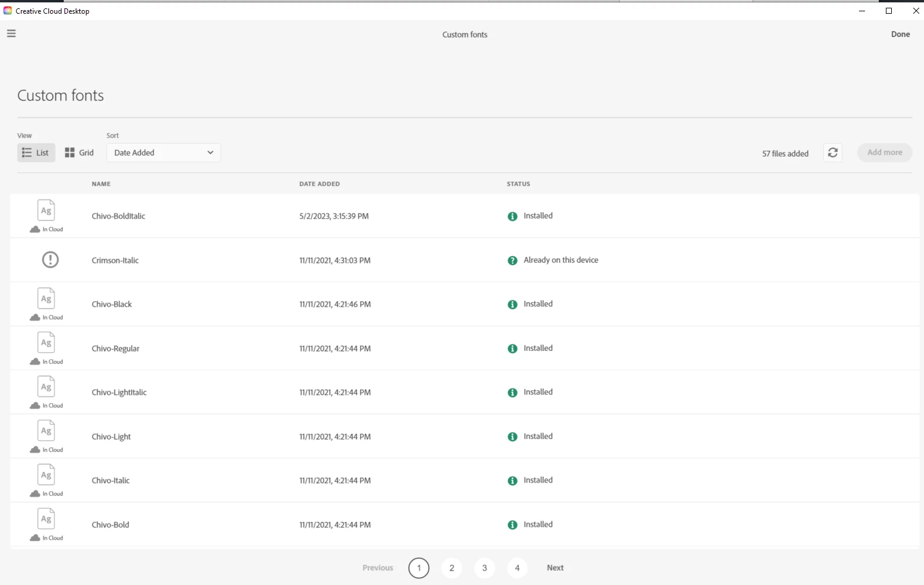The image size is (924, 585).
Task: Go to page 4
Action: 517,568
